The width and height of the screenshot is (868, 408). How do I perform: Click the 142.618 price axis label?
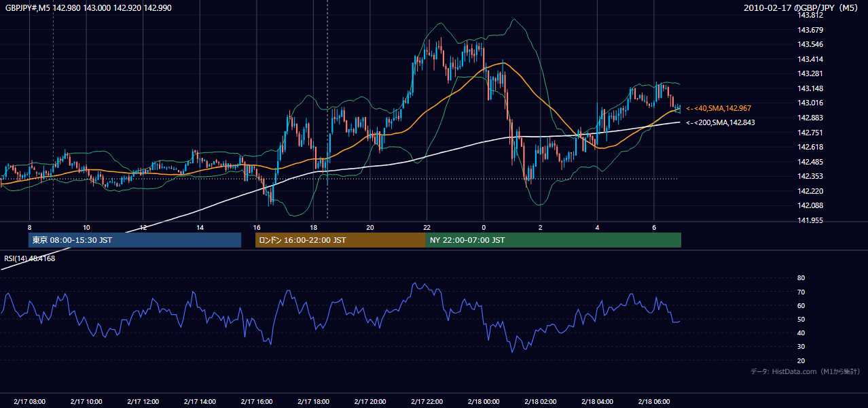coord(810,147)
